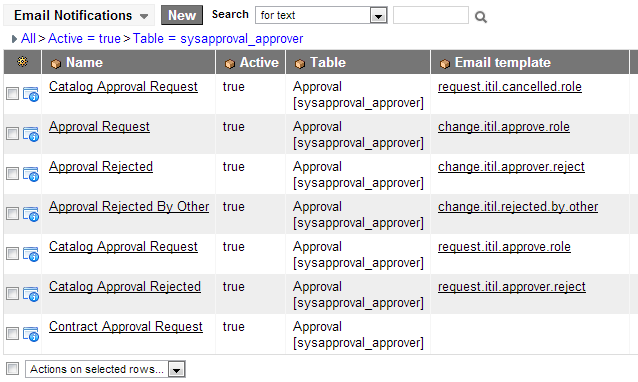Click the Active column header icon

229,63
